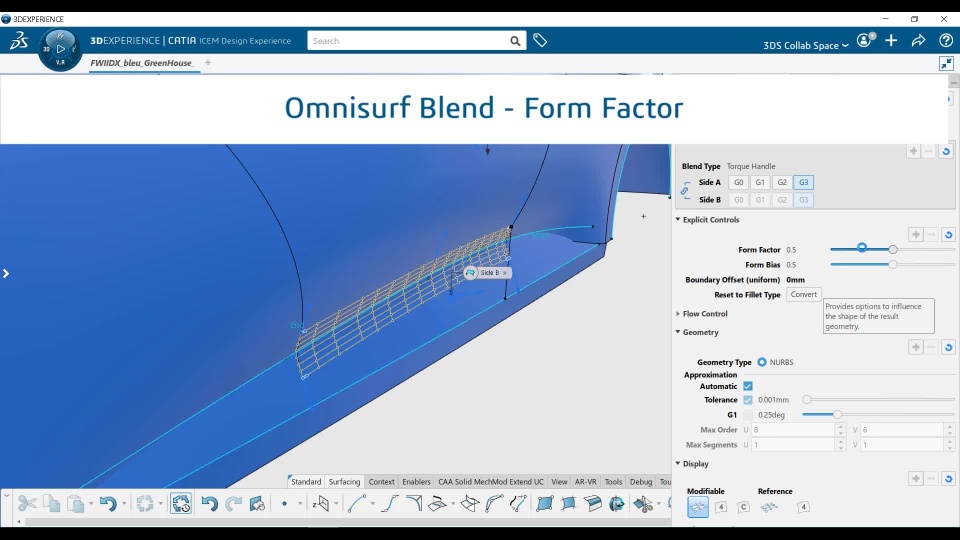The image size is (960, 540).
Task: Select the curve creation tool icon
Action: (x=357, y=503)
